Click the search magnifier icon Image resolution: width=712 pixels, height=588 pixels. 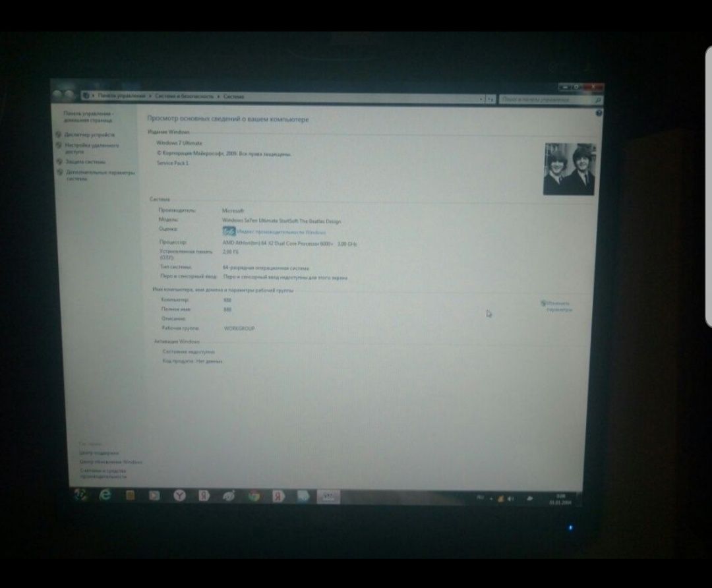pyautogui.click(x=598, y=100)
